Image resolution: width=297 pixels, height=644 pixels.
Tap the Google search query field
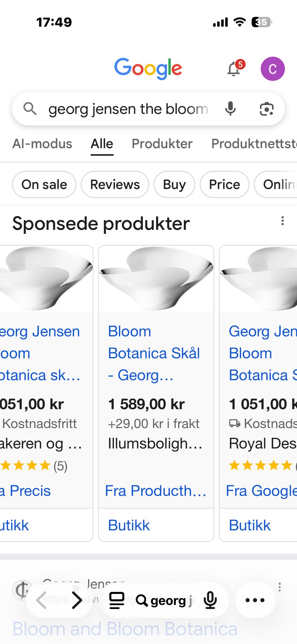tap(128, 109)
